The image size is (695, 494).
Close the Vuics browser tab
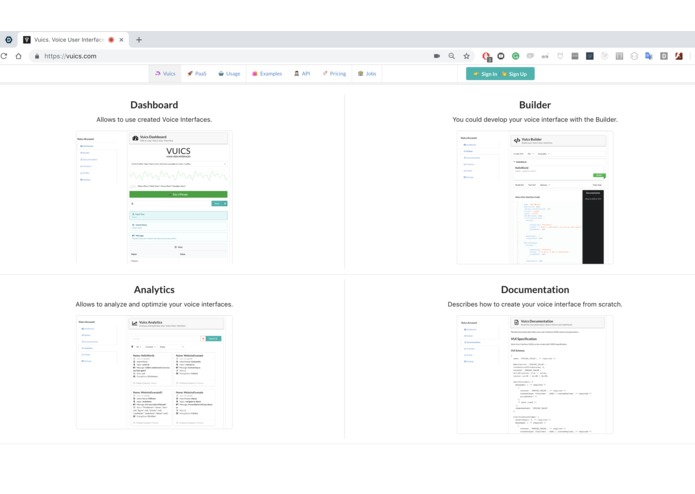point(121,40)
